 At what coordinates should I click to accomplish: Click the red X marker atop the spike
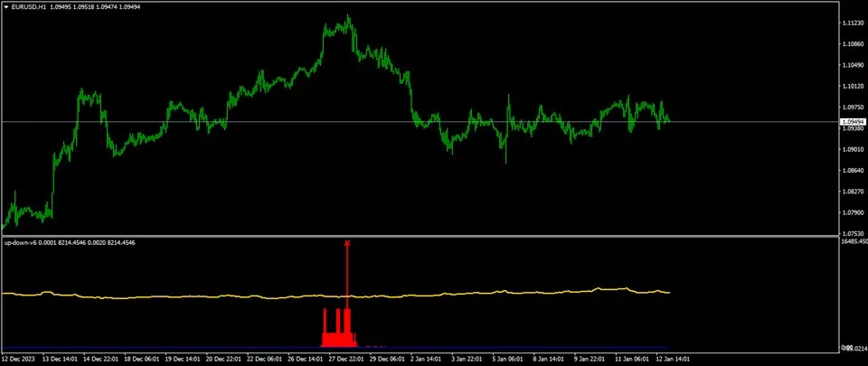(x=347, y=243)
